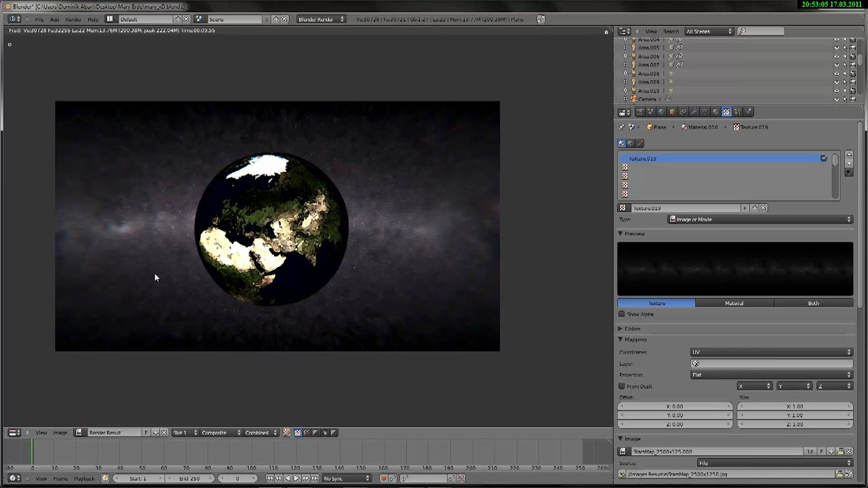Click the jump to end frame button
The height and width of the screenshot is (488, 868).
[x=315, y=478]
